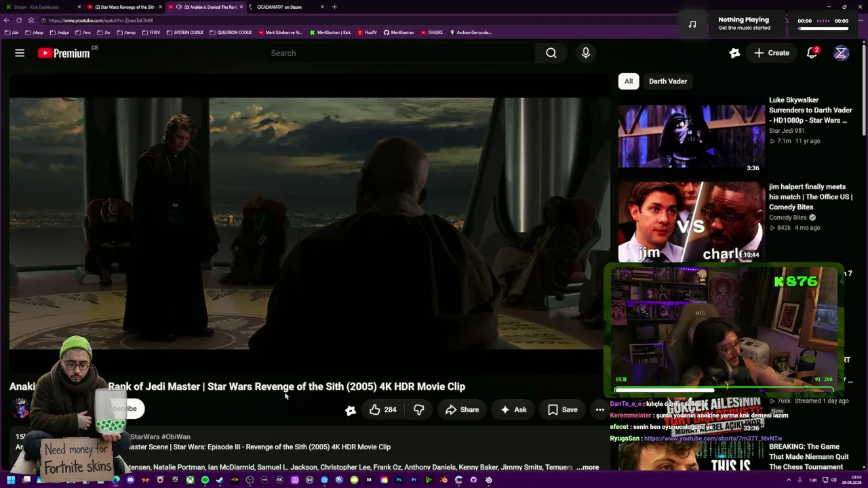Open Blender from the taskbar

click(443, 480)
